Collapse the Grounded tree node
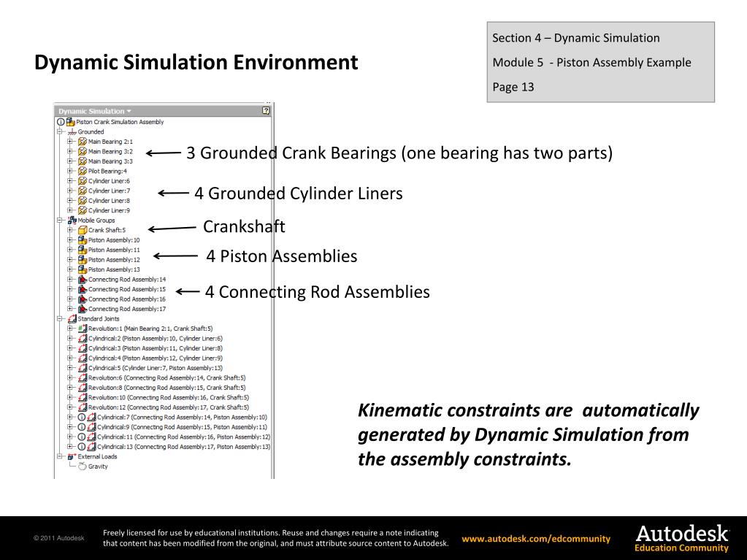747x560 pixels. click(x=60, y=132)
